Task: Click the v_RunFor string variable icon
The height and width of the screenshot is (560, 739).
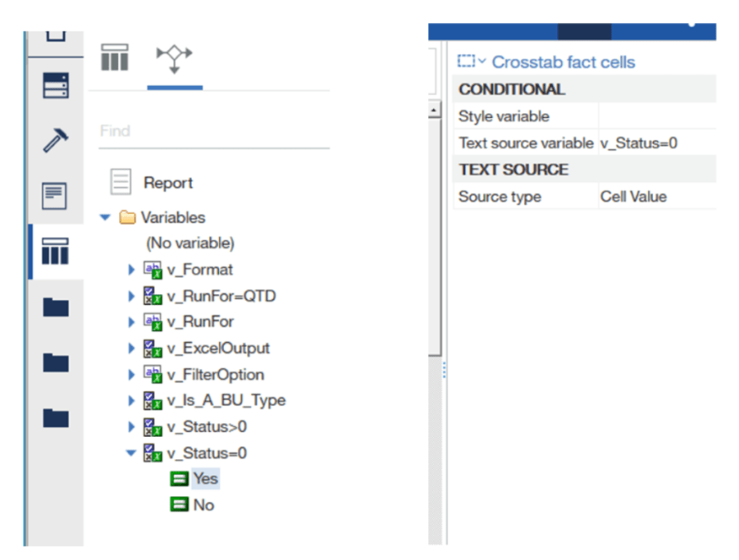Action: tap(153, 322)
